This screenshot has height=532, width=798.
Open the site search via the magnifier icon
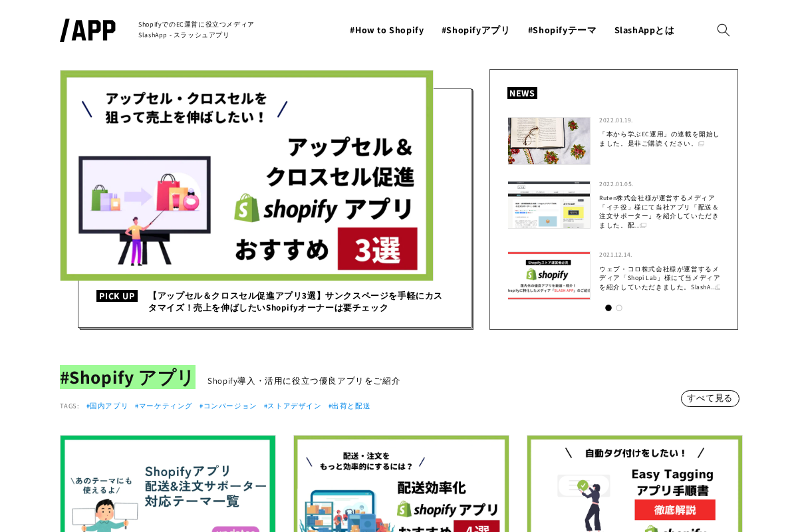coord(724,29)
